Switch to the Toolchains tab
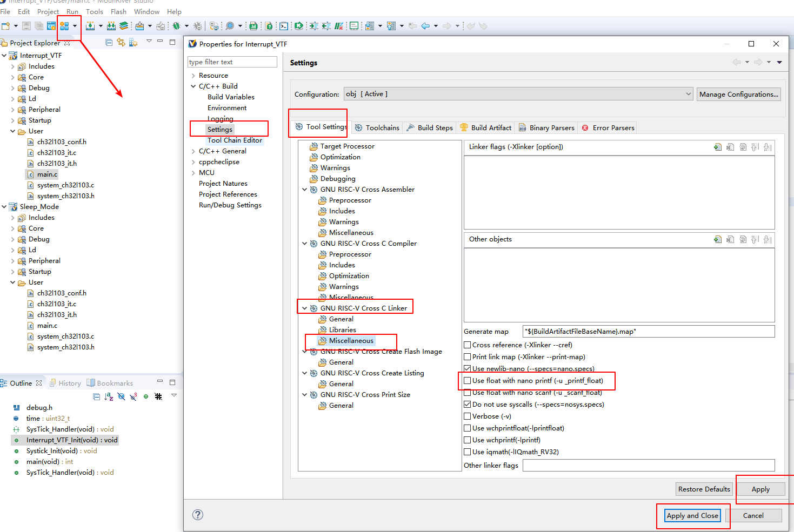 (x=377, y=127)
